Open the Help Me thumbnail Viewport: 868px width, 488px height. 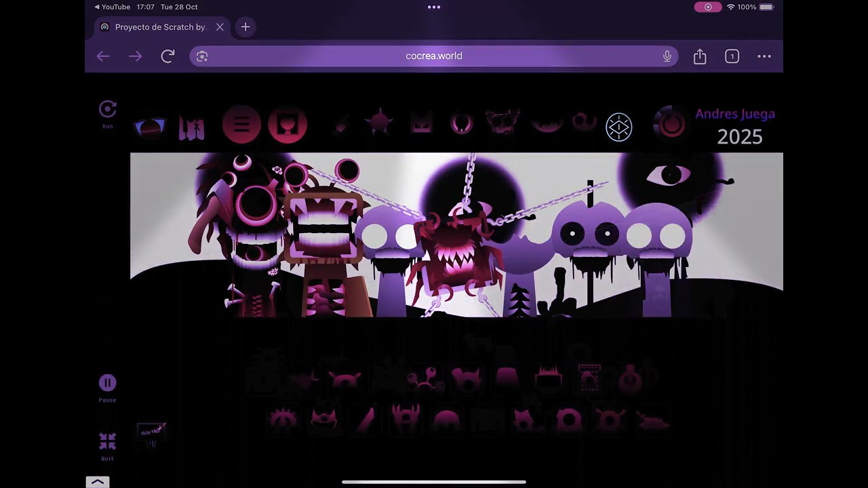click(151, 434)
